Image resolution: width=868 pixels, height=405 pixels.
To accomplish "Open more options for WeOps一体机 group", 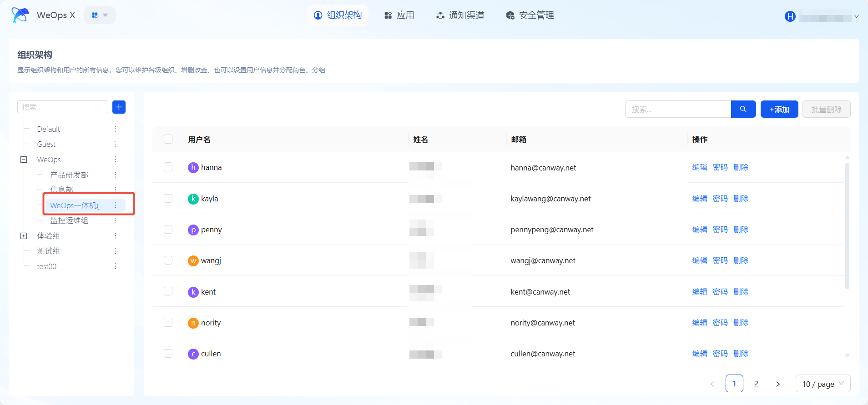I will [x=115, y=205].
